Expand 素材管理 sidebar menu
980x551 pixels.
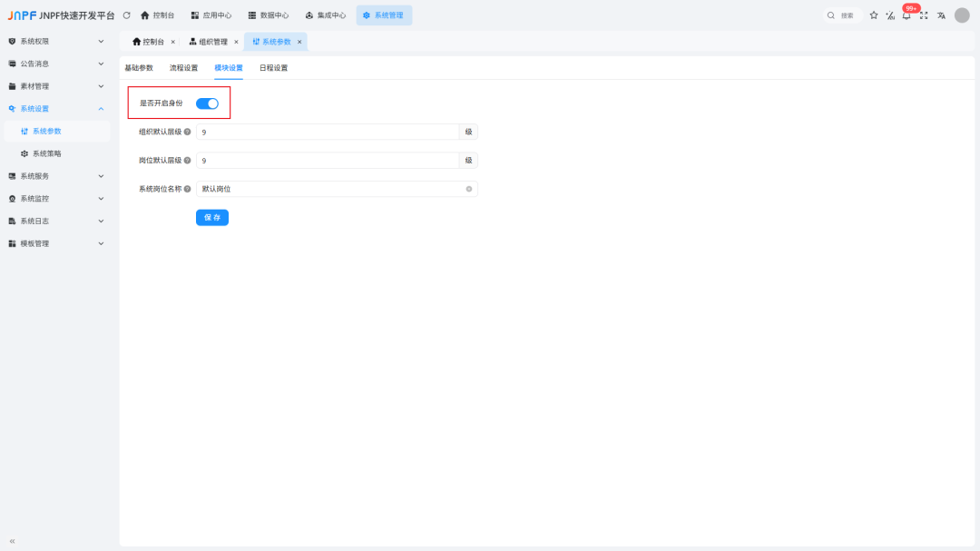[56, 86]
